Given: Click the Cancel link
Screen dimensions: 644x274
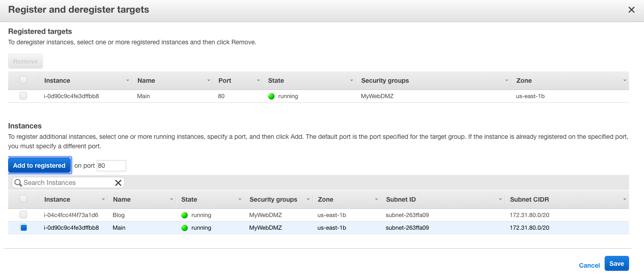Looking at the screenshot, I should coord(589,265).
